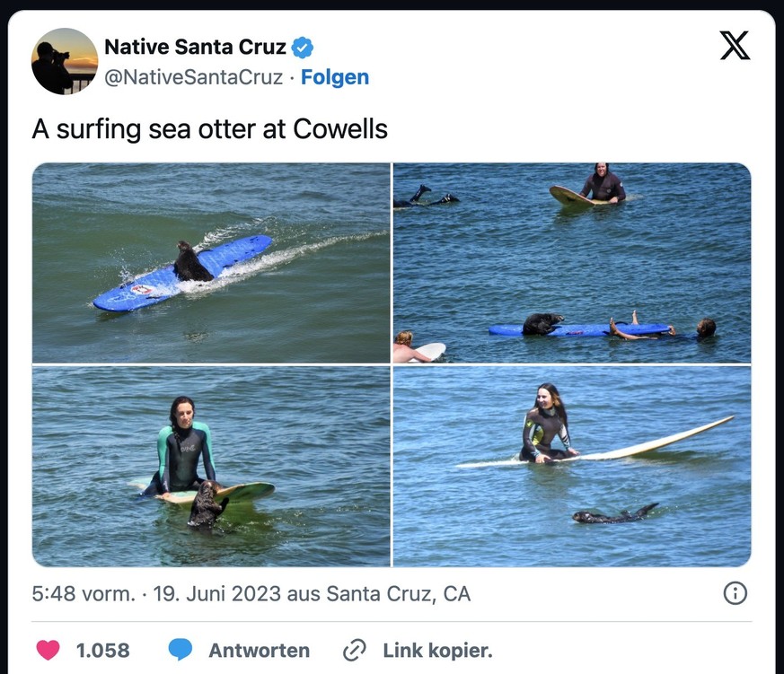The image size is (784, 674).
Task: Open photo of otter climbing woman's surfboard
Action: point(211,466)
